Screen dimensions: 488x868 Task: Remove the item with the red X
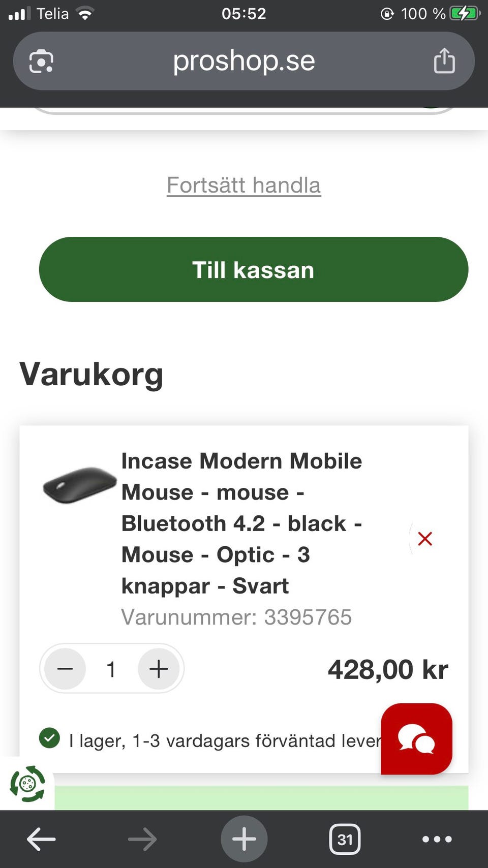coord(424,539)
